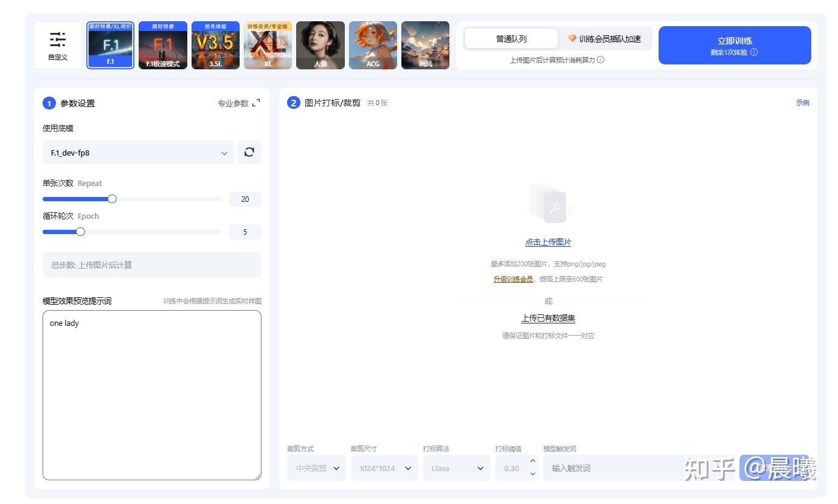
Task: Open the 自定义 custom settings icon
Action: pos(58,45)
